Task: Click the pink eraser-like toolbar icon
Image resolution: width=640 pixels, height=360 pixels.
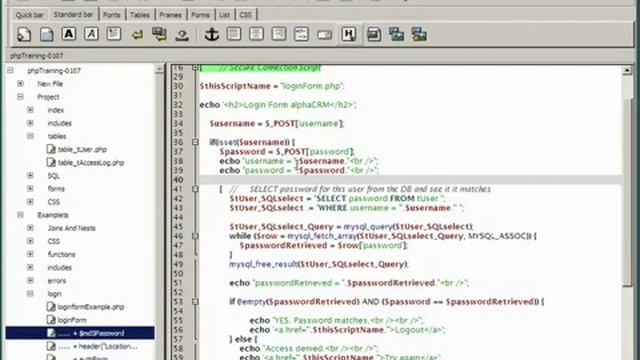Action: tap(324, 35)
